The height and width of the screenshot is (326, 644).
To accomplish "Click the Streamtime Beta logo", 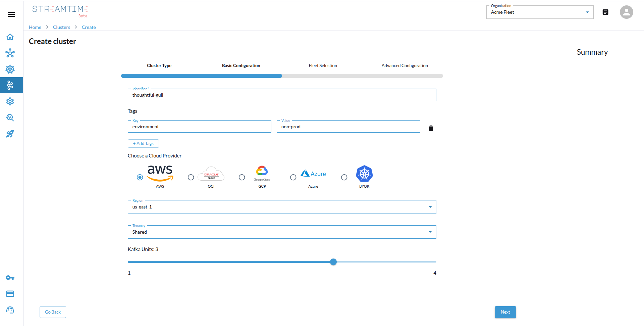I will coord(60,11).
